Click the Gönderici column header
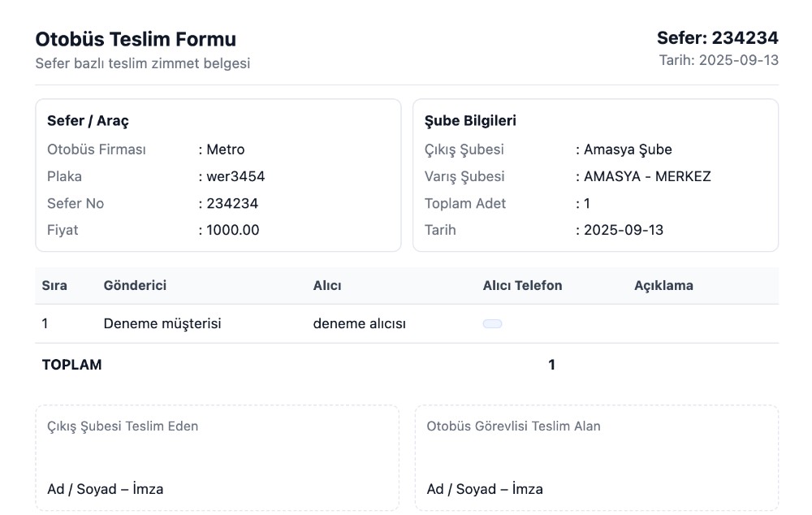Screen dimensions: 812x515 pyautogui.click(x=135, y=286)
